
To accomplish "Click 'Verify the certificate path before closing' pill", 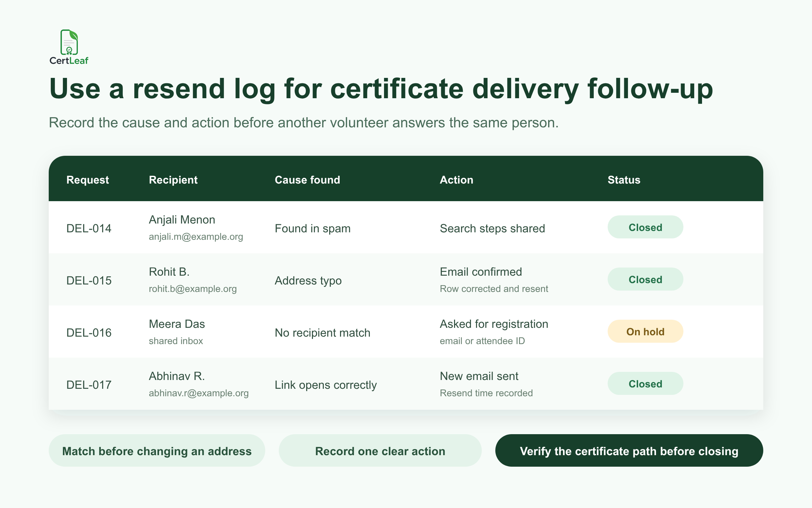I will (629, 450).
